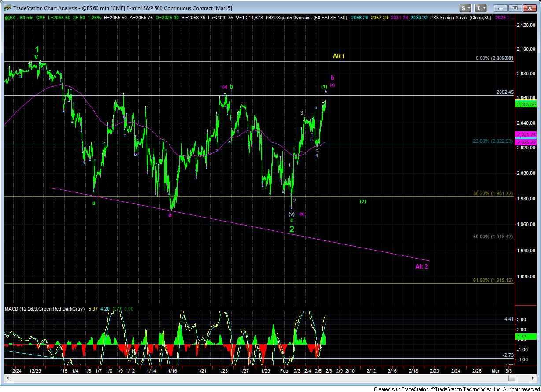The image size is (541, 392).
Task: Click the green '(2)' wave projection label
Action: pyautogui.click(x=363, y=201)
